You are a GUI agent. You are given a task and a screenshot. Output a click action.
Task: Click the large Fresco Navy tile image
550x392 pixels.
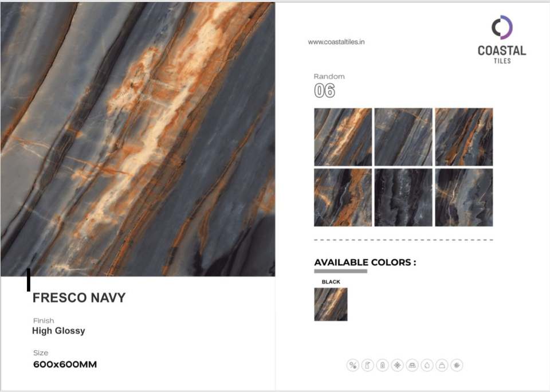tap(138, 139)
